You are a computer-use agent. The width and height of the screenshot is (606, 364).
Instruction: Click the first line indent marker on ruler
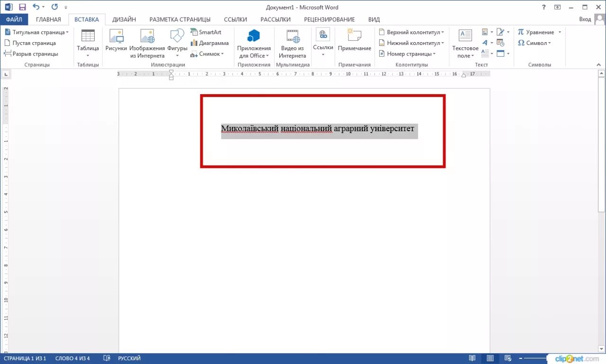[x=171, y=71]
